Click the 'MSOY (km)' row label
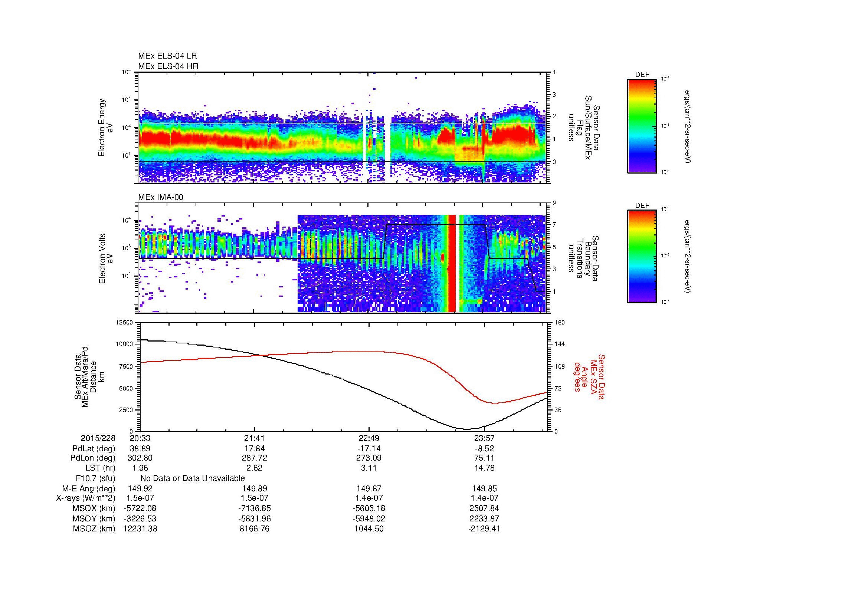 (94, 518)
